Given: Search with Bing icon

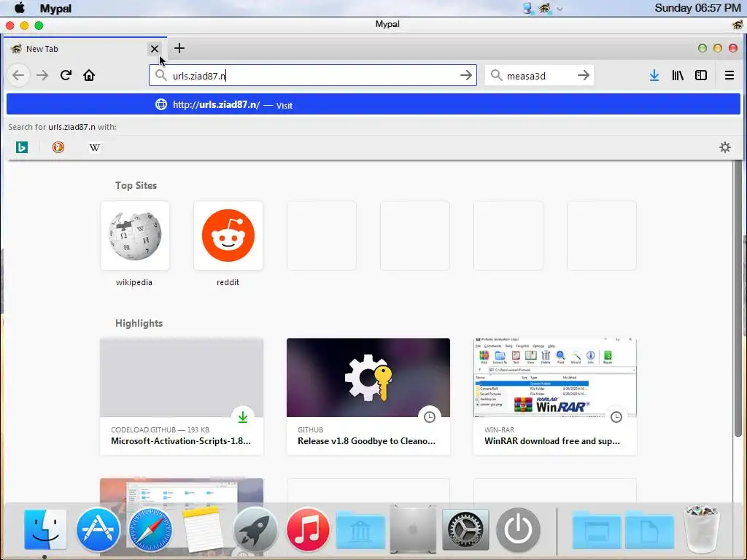Looking at the screenshot, I should coord(22,147).
